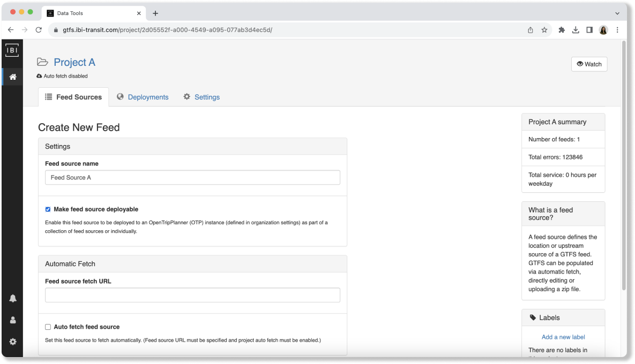Click the IBI logo in the sidebar
Viewport: 635px width, 364px height.
pos(12,50)
